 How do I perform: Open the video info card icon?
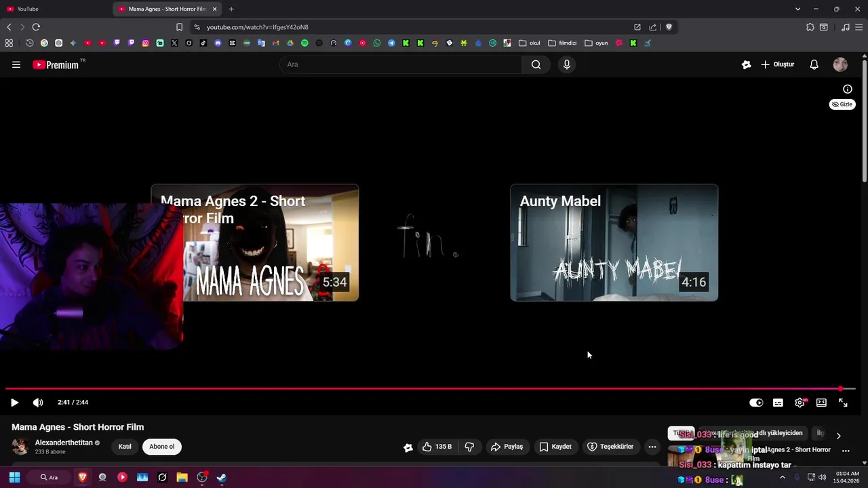point(847,89)
